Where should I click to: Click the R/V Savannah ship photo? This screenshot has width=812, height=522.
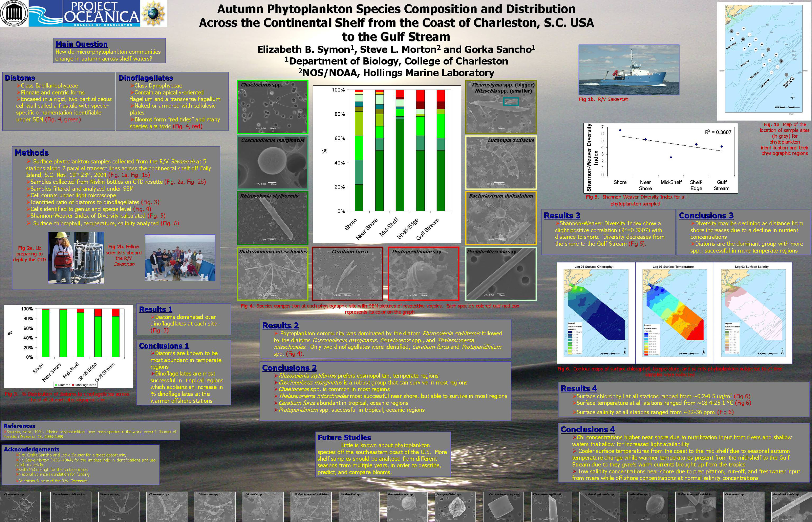pos(629,70)
